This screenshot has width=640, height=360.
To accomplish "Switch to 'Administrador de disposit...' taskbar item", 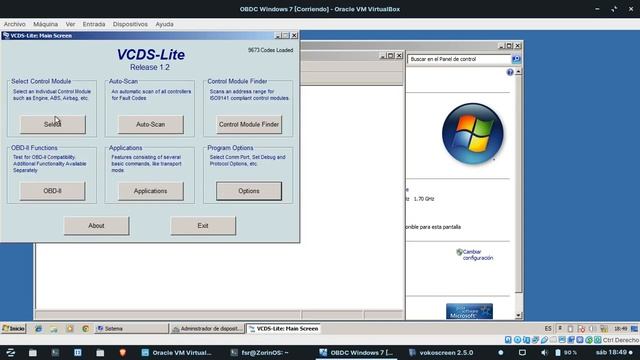I will [x=207, y=329].
